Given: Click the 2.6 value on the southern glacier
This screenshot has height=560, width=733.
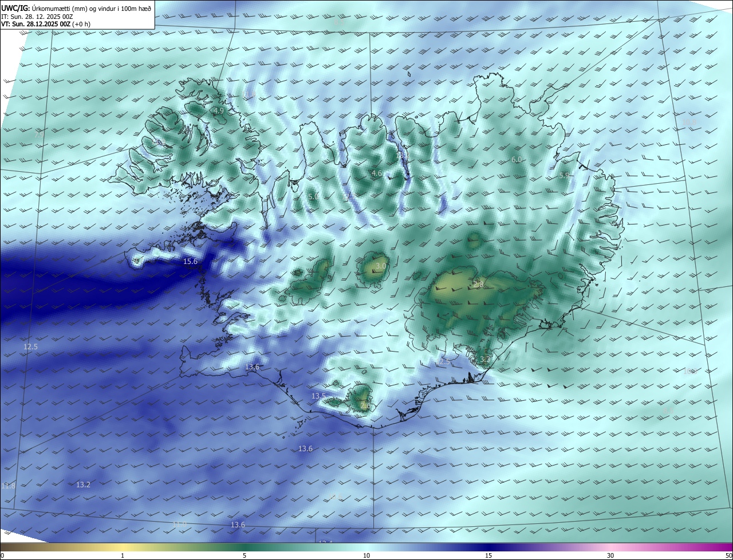Looking at the screenshot, I should [365, 406].
